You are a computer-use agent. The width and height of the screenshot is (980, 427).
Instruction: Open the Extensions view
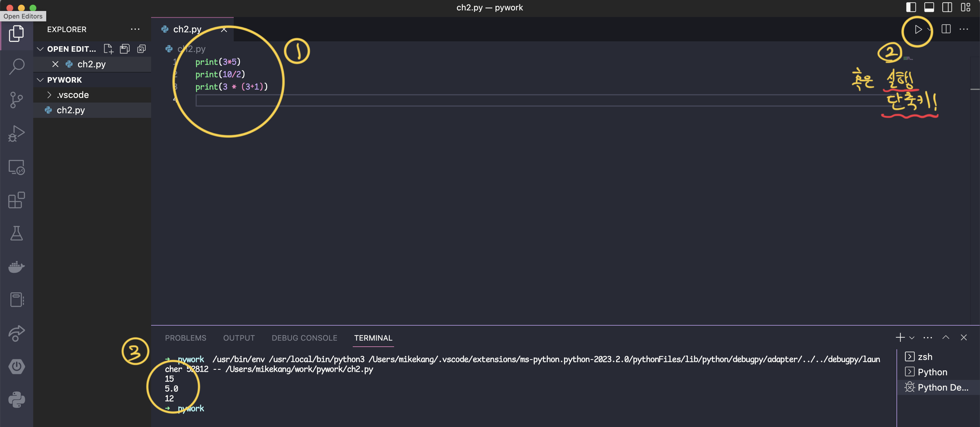(16, 200)
